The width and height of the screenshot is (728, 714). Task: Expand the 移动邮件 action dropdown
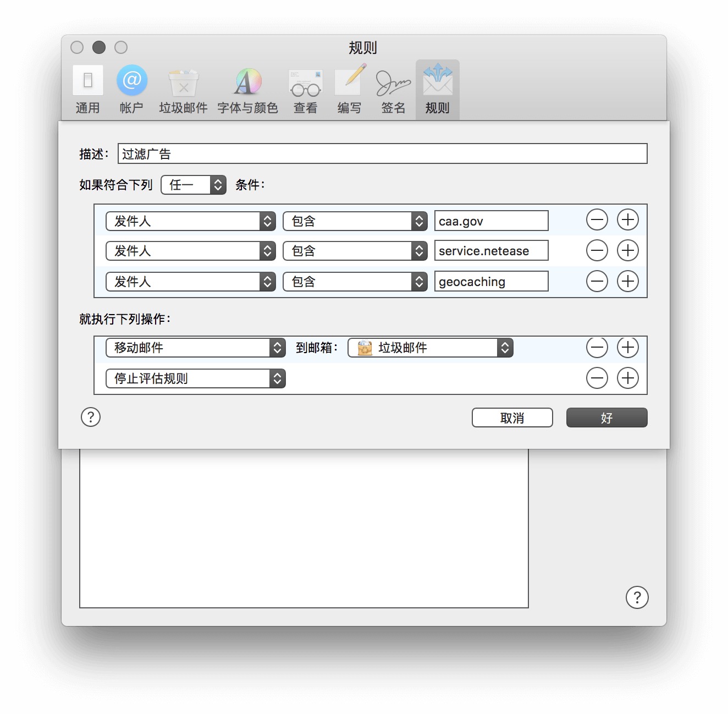coord(196,348)
